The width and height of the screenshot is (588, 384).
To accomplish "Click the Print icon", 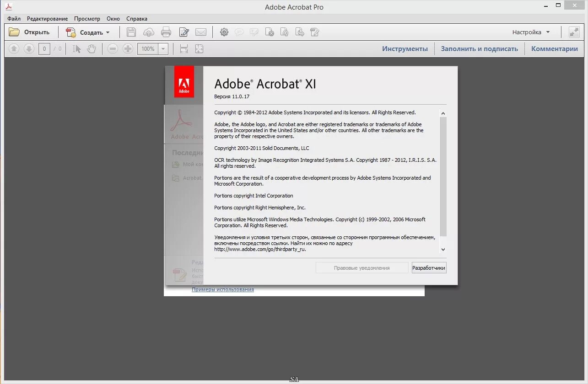I will click(x=166, y=32).
